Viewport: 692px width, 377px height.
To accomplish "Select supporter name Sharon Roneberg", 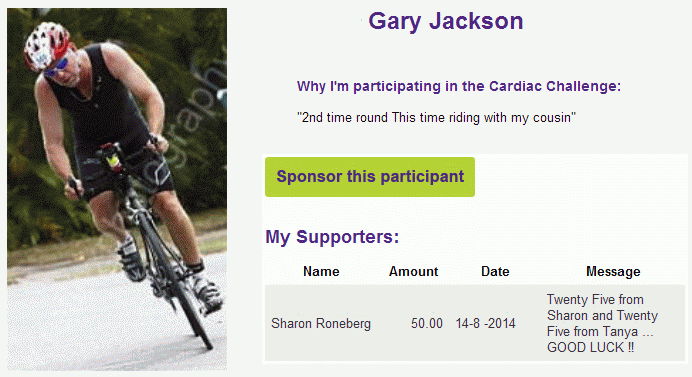I will coord(321,324).
